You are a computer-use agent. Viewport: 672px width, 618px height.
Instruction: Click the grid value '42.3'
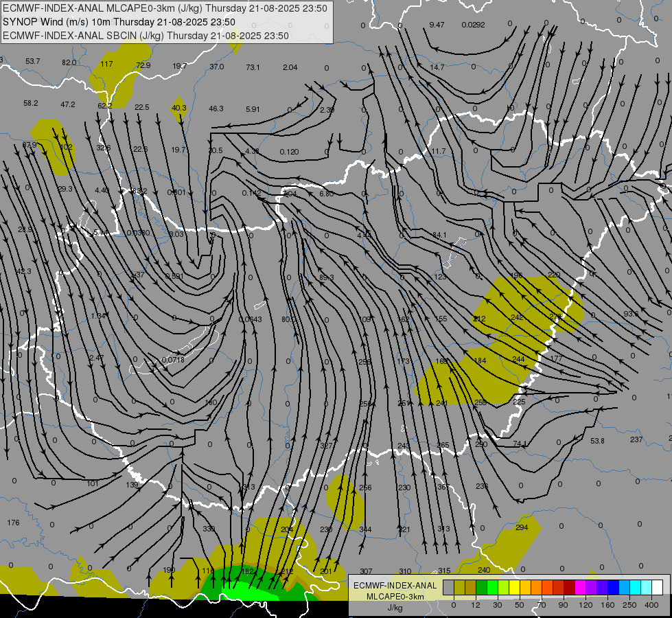click(x=23, y=271)
